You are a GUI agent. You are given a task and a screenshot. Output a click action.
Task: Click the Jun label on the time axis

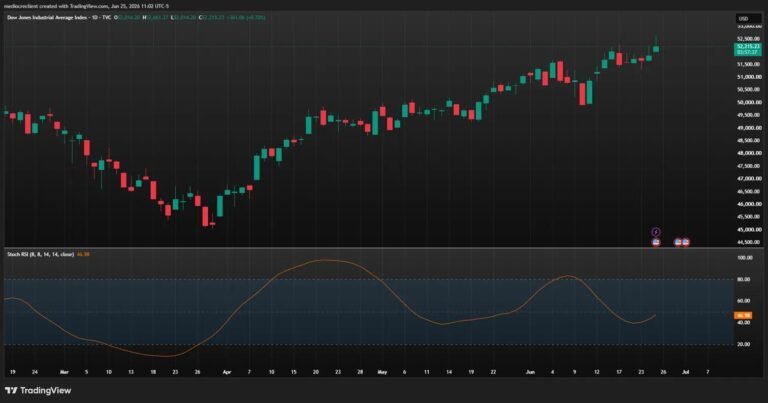pos(530,372)
